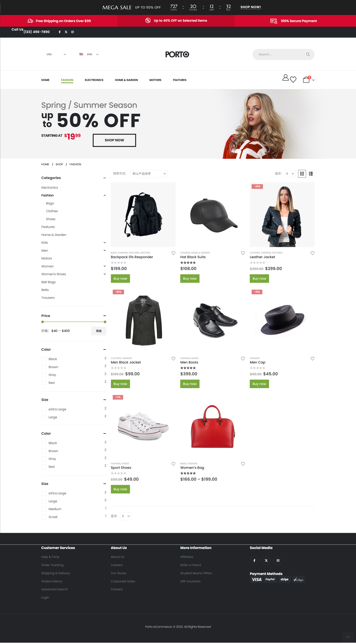Check the first Brown color filter
Viewport: 356px width, 644px height.
point(44,367)
